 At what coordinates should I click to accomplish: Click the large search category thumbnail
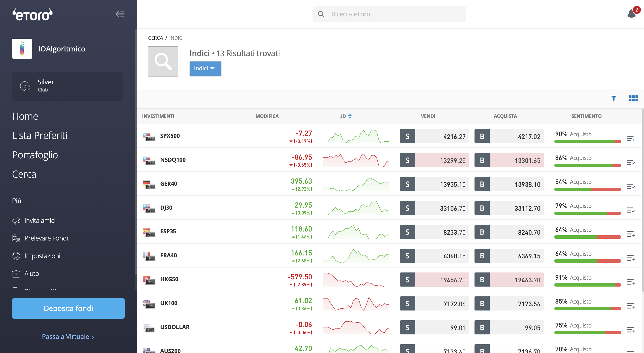point(163,61)
